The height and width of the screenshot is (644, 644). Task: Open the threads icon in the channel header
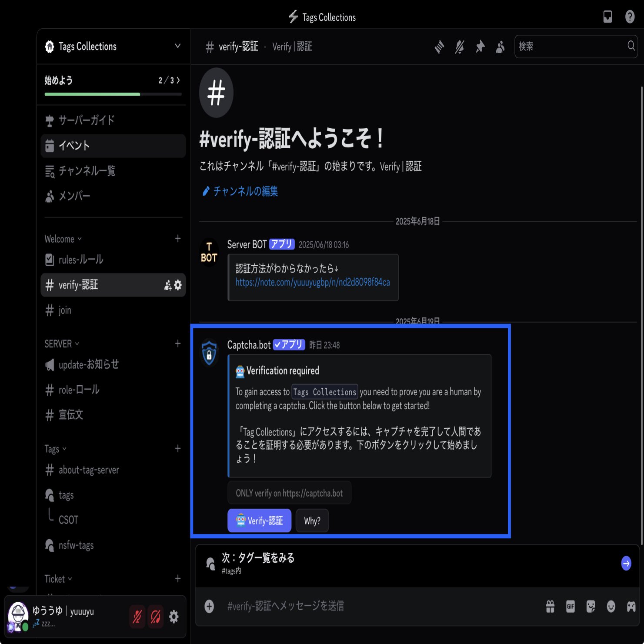point(439,47)
